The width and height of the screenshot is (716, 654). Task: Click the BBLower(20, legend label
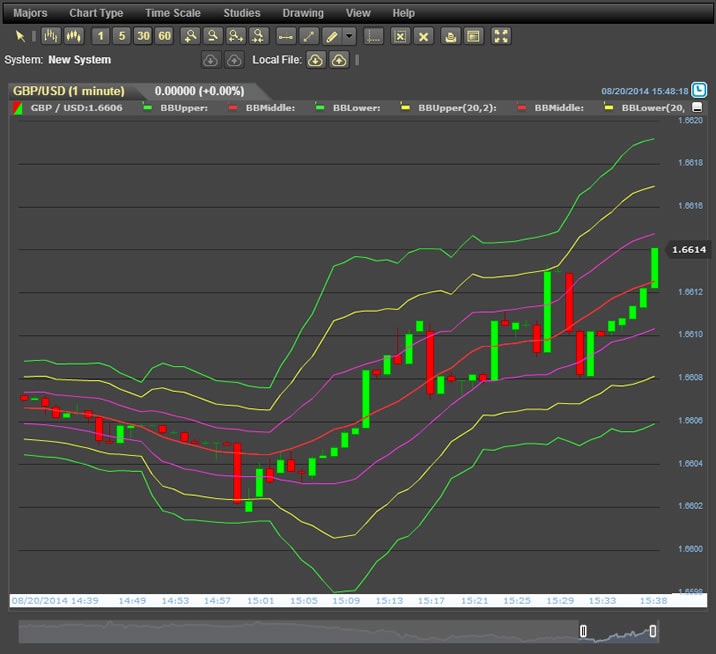(x=653, y=108)
